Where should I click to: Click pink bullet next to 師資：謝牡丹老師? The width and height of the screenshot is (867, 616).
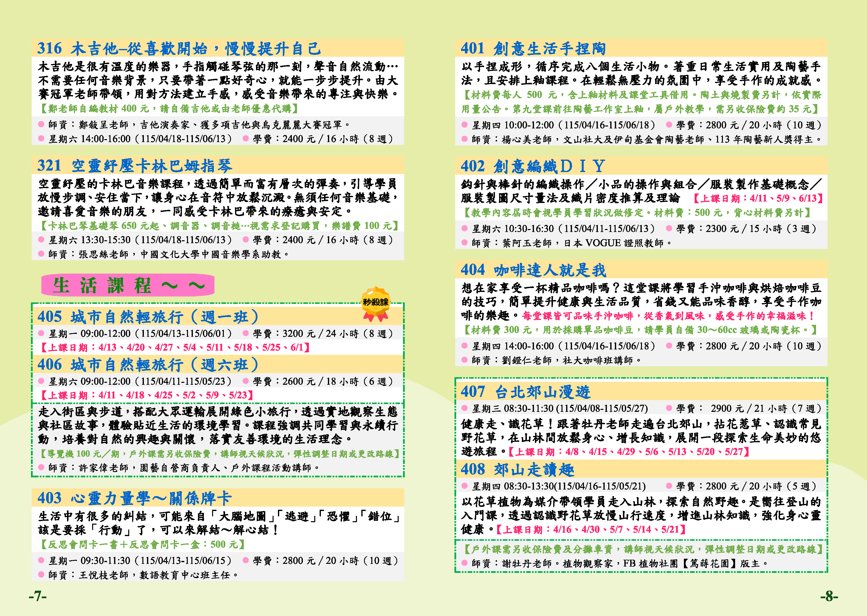[464, 563]
